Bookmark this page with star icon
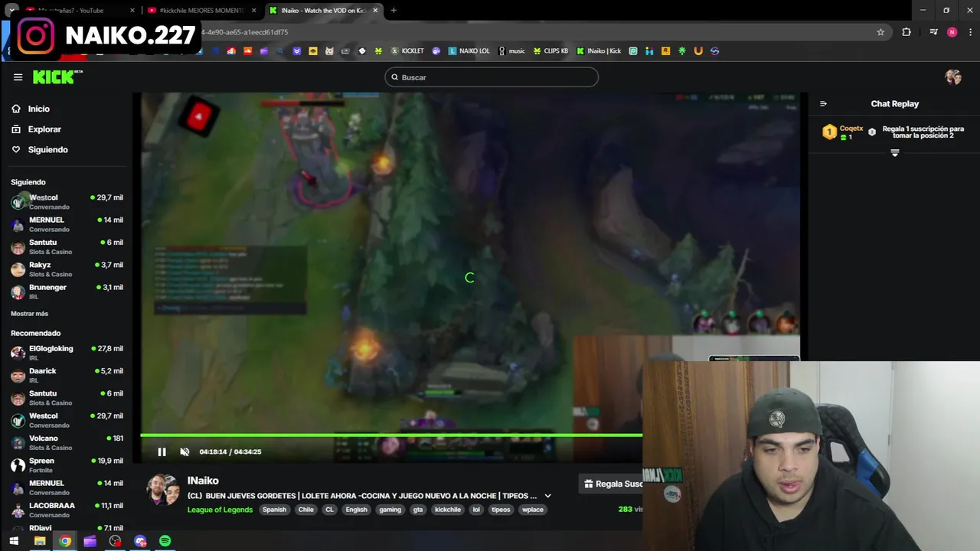 [x=880, y=32]
